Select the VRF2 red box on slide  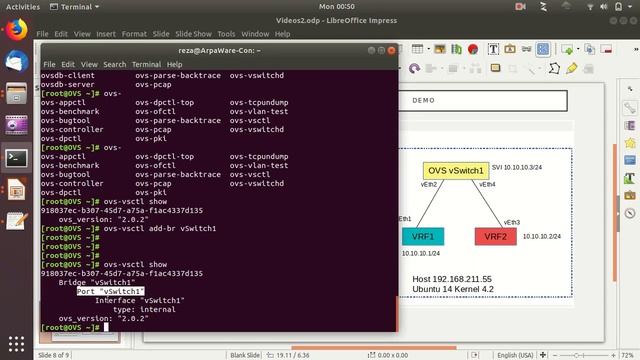pos(496,236)
